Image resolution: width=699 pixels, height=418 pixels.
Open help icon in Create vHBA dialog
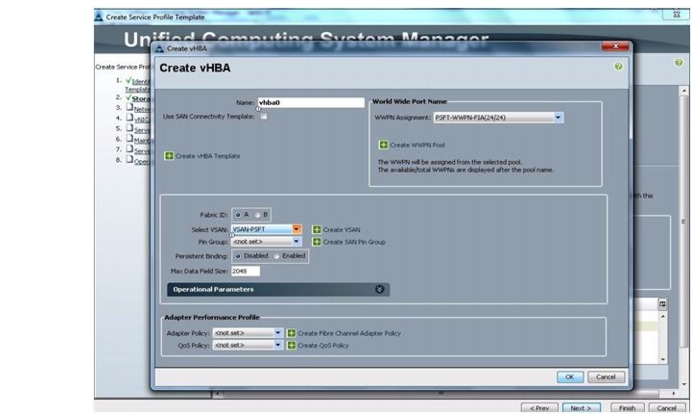point(618,67)
